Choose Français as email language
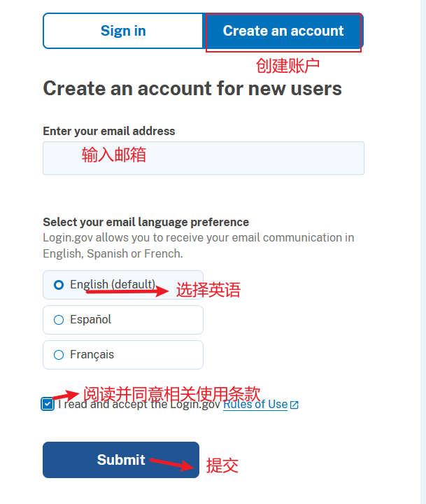The width and height of the screenshot is (426, 504). tap(123, 355)
